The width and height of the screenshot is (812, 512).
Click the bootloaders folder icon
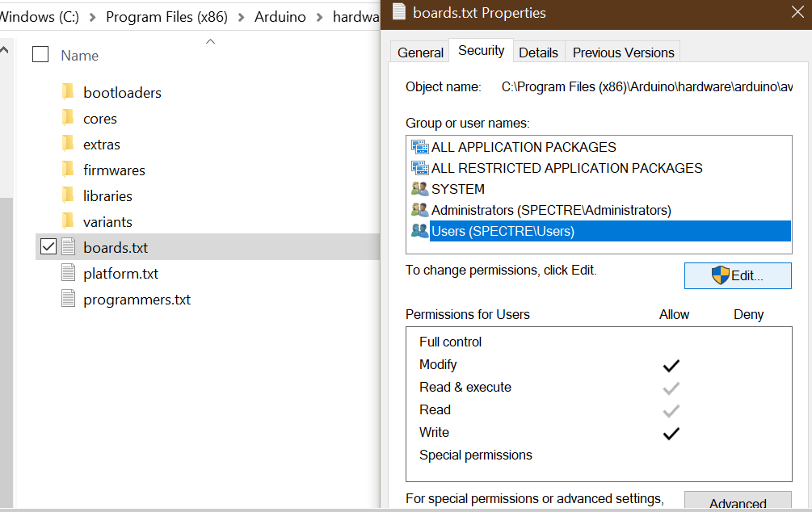[69, 92]
